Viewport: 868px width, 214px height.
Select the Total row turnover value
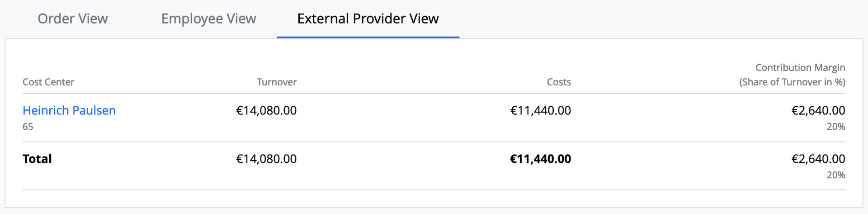click(x=266, y=159)
